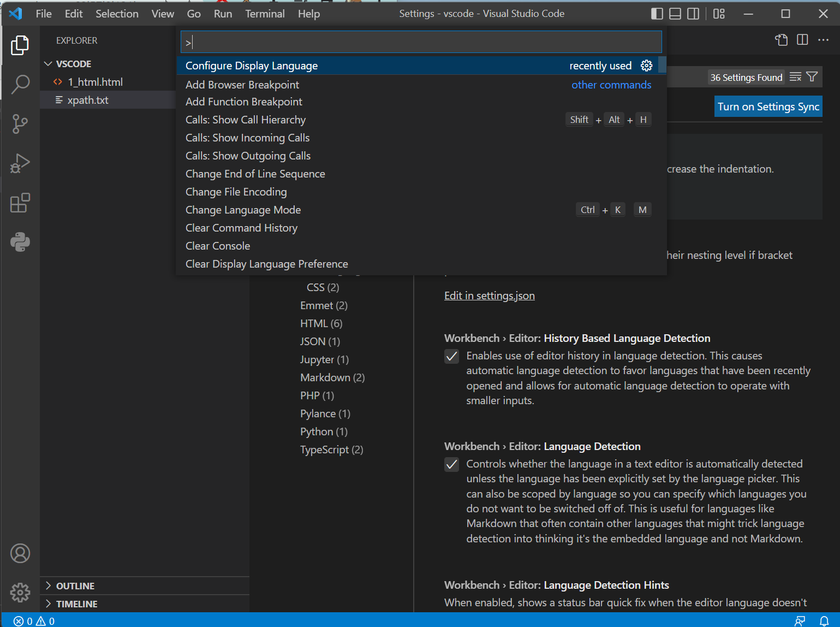Clear settings search input icon
This screenshot has height=627, width=840.
(x=795, y=77)
